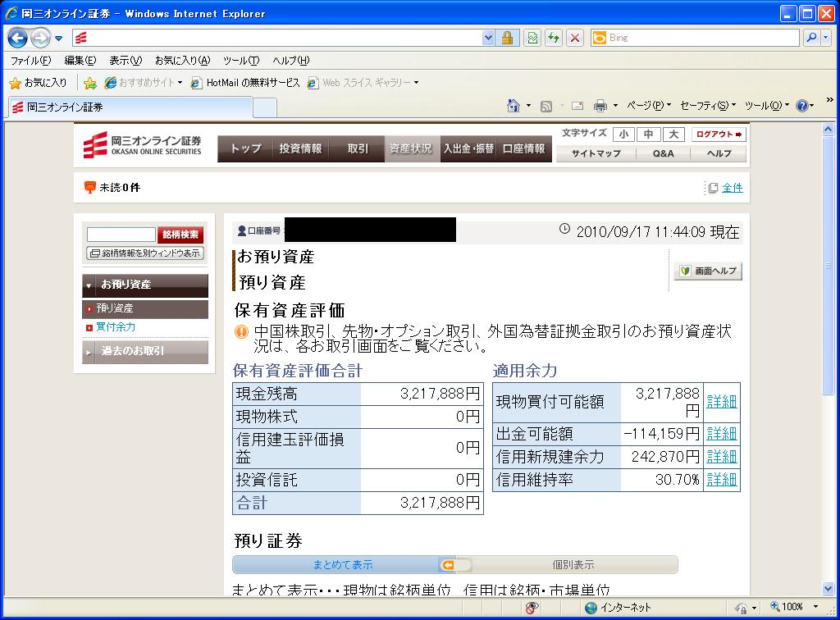Set font size to 小 (small)

click(x=624, y=134)
